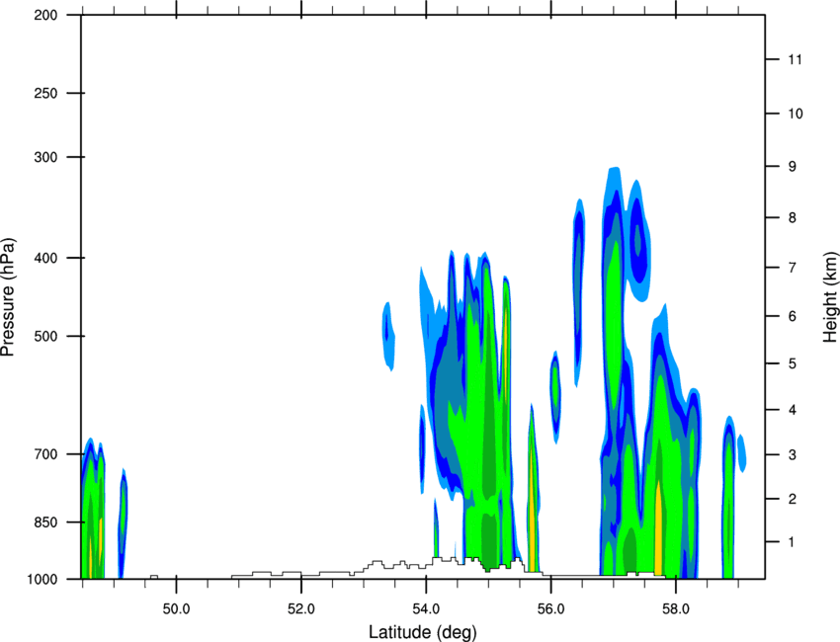The width and height of the screenshot is (840, 642).
Task: Click the 'Height (km)' axis title
Action: pyautogui.click(x=830, y=296)
